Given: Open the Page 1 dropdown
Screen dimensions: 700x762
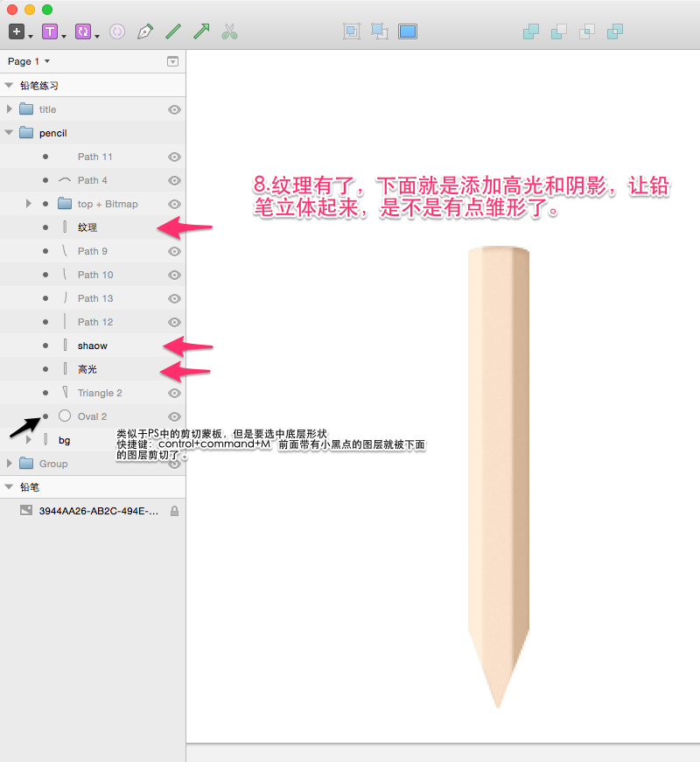Looking at the screenshot, I should [x=29, y=61].
